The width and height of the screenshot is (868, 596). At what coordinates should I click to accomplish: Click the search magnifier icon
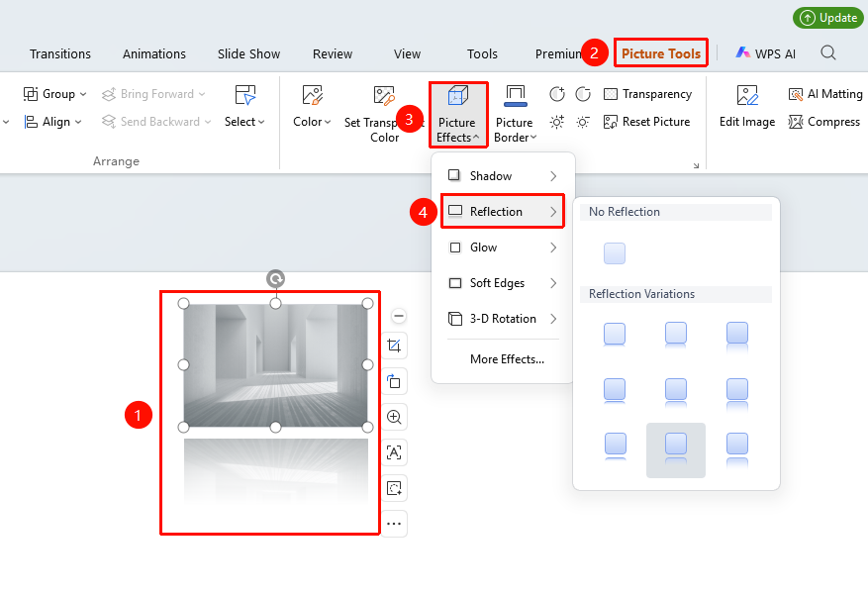coord(828,53)
